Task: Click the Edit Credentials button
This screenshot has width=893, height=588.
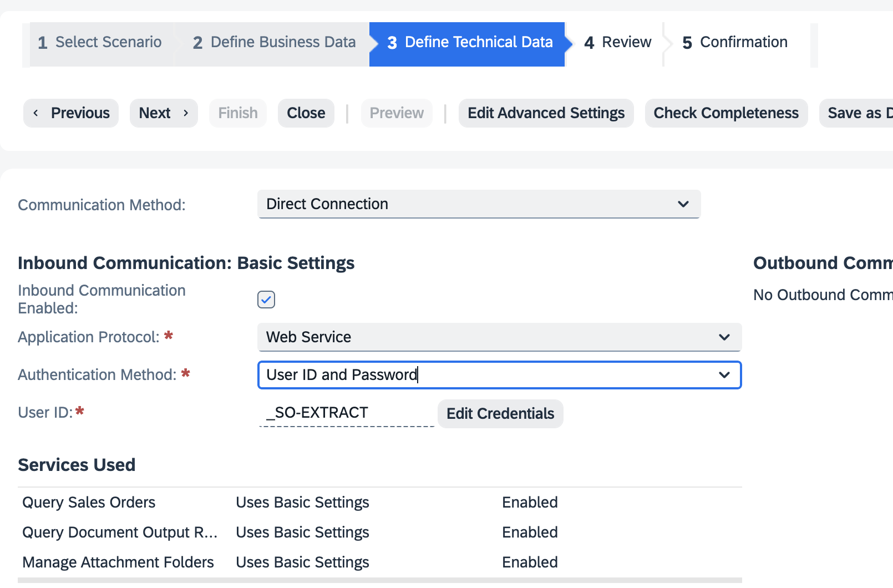Action: [x=500, y=413]
